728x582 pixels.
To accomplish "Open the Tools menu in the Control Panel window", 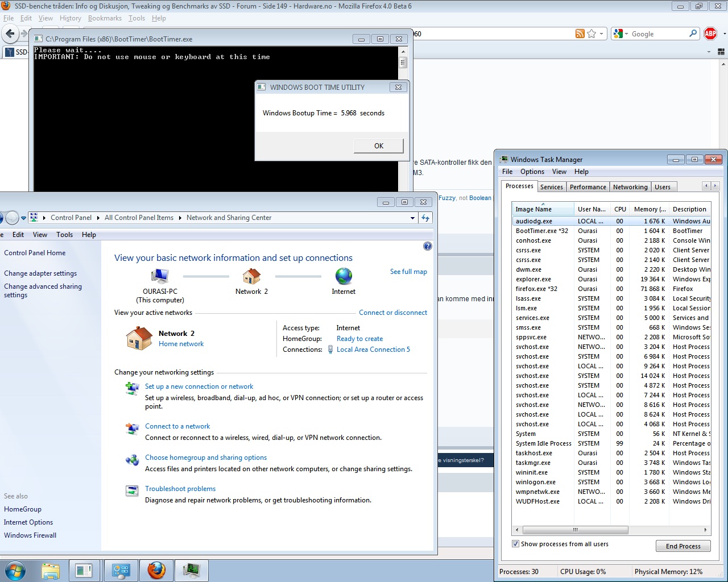I will click(64, 235).
